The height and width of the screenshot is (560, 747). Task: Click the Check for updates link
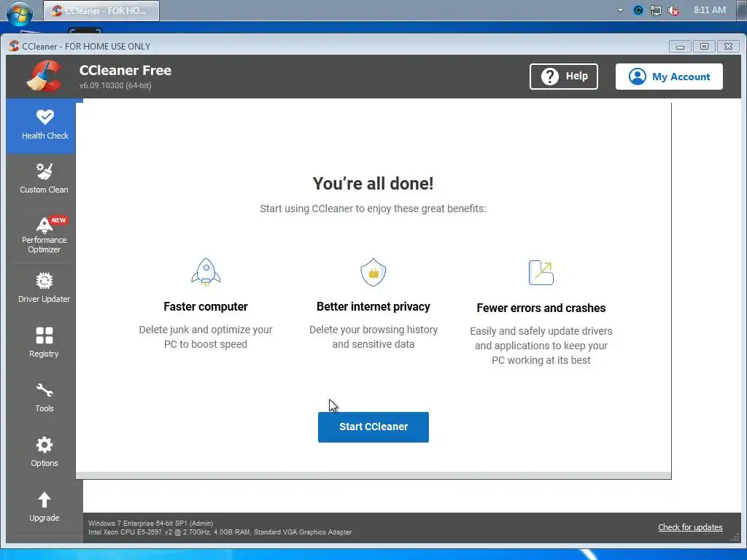click(690, 527)
